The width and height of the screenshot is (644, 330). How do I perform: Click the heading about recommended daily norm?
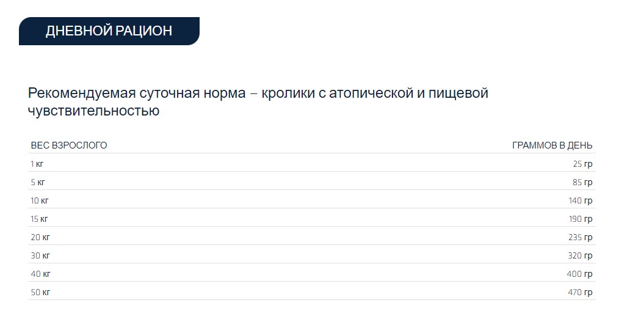click(258, 101)
